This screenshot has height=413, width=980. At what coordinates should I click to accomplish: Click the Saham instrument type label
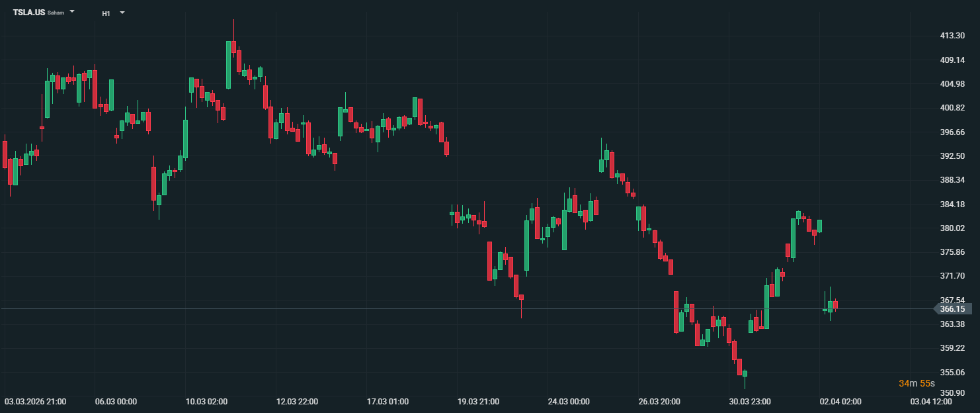(x=56, y=13)
